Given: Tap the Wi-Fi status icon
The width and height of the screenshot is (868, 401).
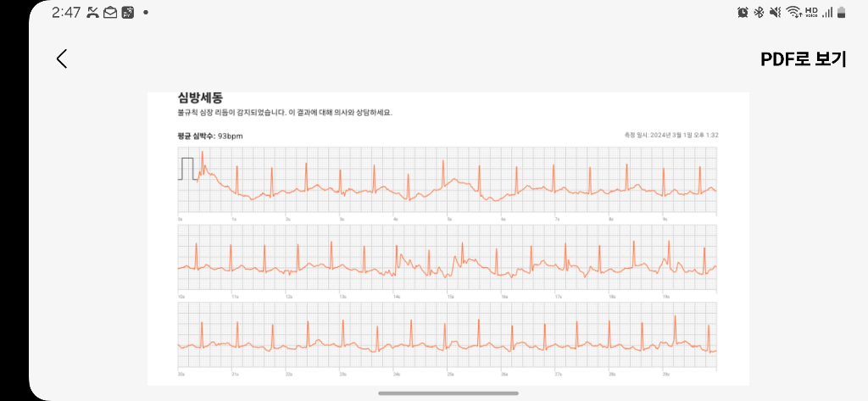Looking at the screenshot, I should coord(793,12).
